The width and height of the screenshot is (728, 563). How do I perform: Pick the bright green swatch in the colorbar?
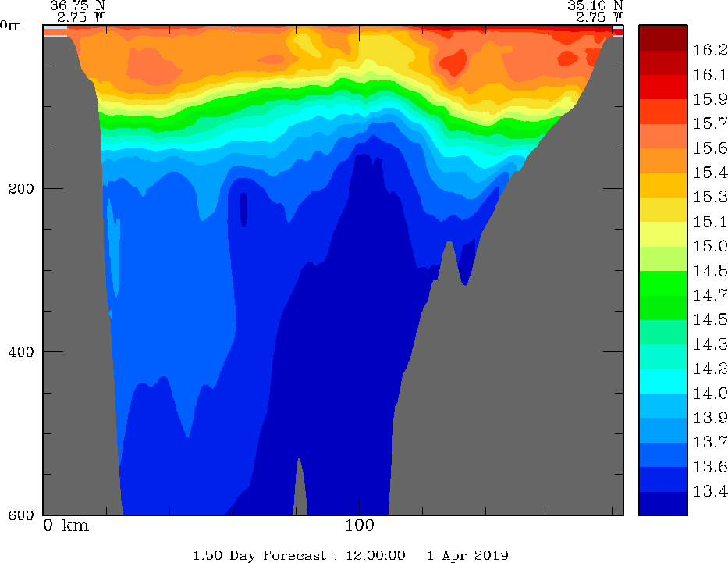point(662,283)
